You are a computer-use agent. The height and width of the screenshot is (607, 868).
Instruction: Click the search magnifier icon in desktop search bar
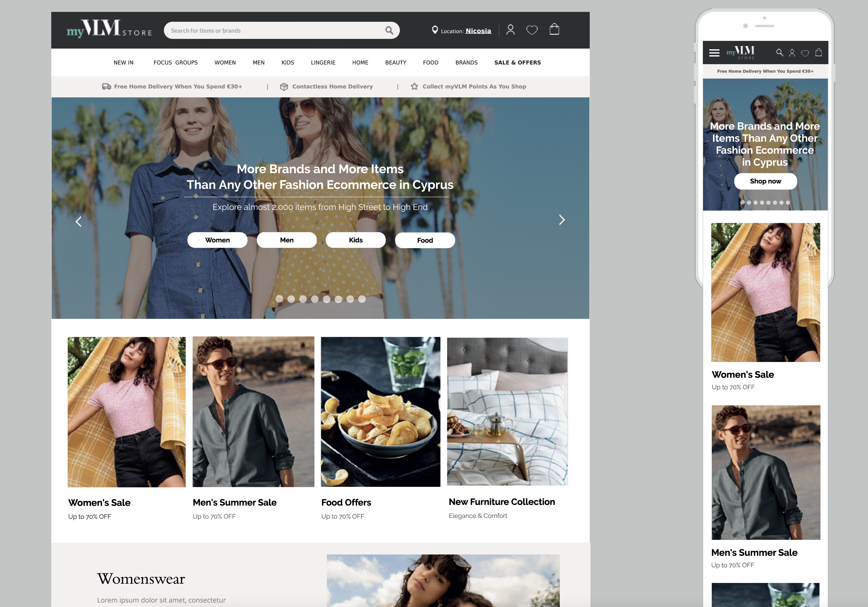[389, 30]
